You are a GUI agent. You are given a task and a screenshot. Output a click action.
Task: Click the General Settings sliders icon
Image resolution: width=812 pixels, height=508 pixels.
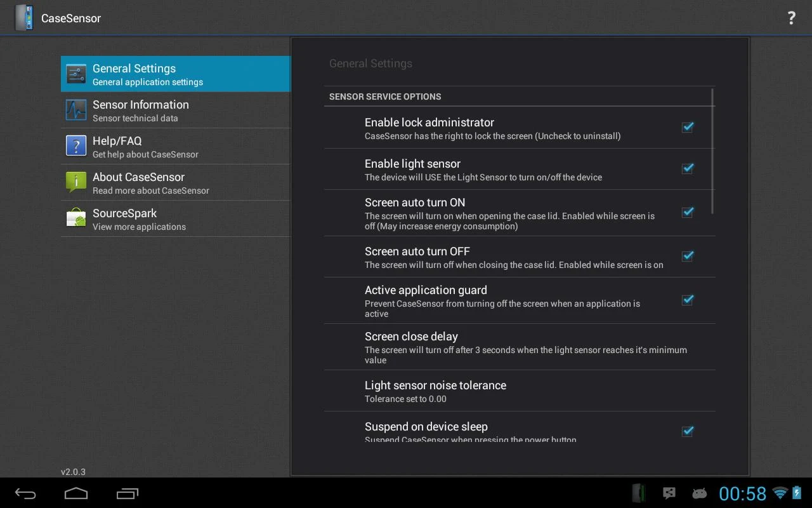76,74
